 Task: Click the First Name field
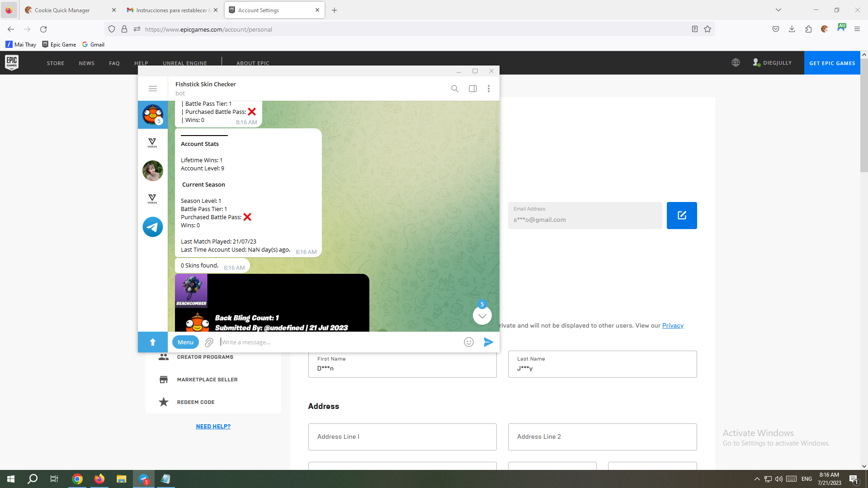402,364
